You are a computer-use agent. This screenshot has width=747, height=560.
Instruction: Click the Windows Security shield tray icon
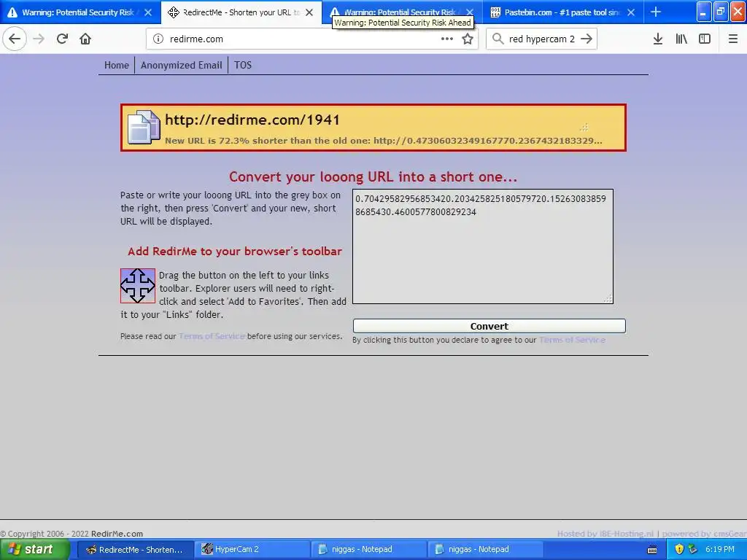679,549
